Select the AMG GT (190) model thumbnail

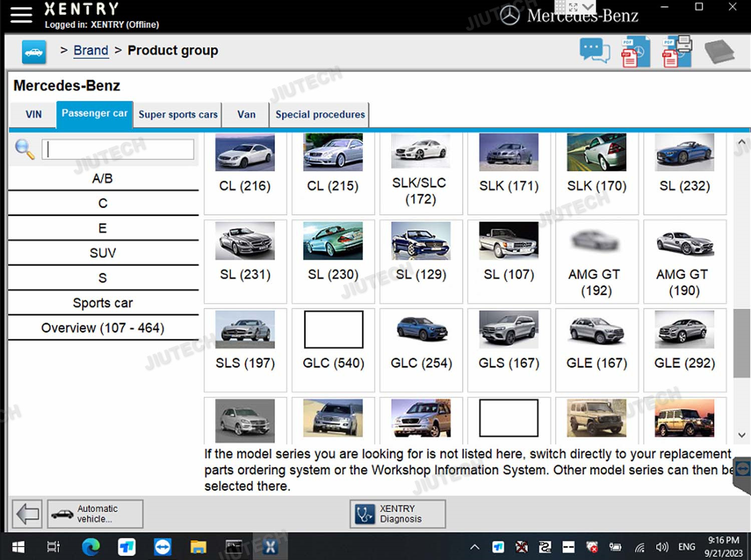(x=684, y=261)
